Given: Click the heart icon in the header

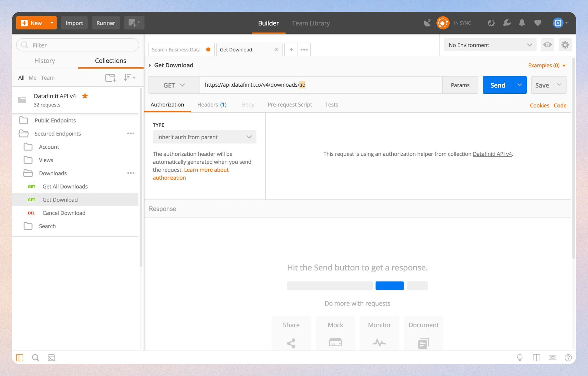Looking at the screenshot, I should pos(537,23).
